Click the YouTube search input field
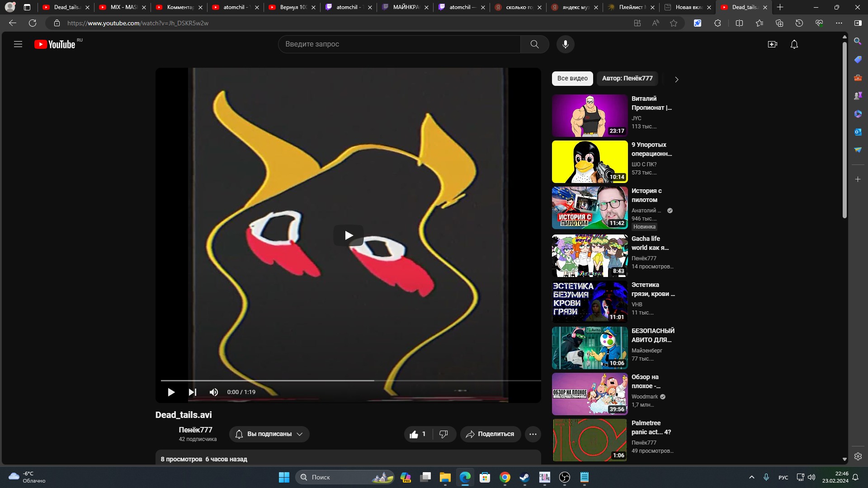Image resolution: width=868 pixels, height=488 pixels. (399, 44)
